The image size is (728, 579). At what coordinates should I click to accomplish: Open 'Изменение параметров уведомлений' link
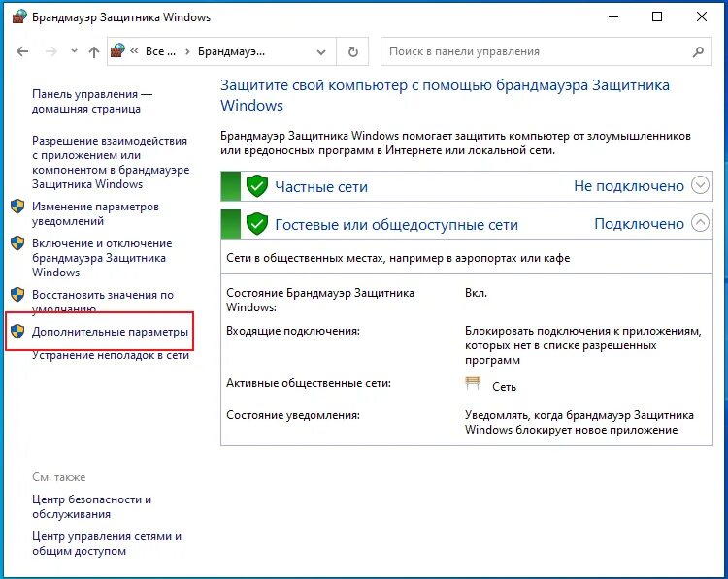[95, 213]
